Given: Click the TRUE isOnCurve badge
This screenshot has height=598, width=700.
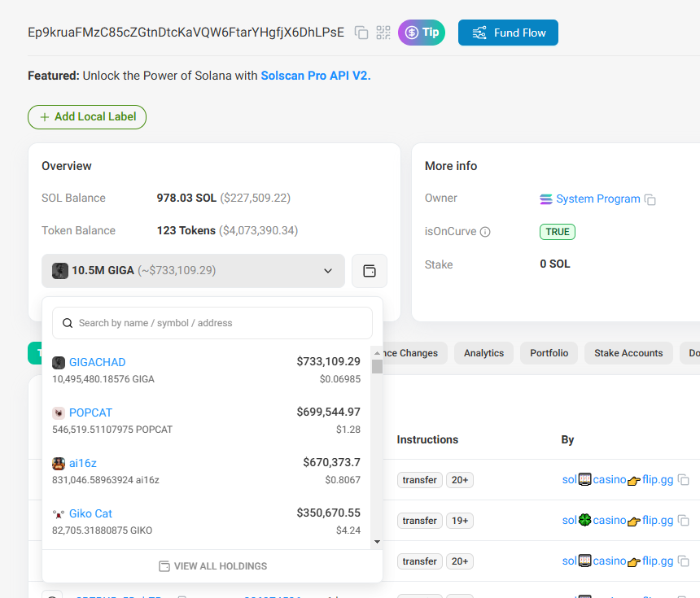Looking at the screenshot, I should [558, 232].
